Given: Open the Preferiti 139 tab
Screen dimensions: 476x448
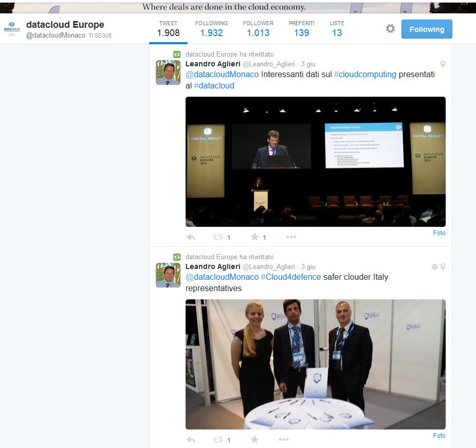Looking at the screenshot, I should 301,29.
